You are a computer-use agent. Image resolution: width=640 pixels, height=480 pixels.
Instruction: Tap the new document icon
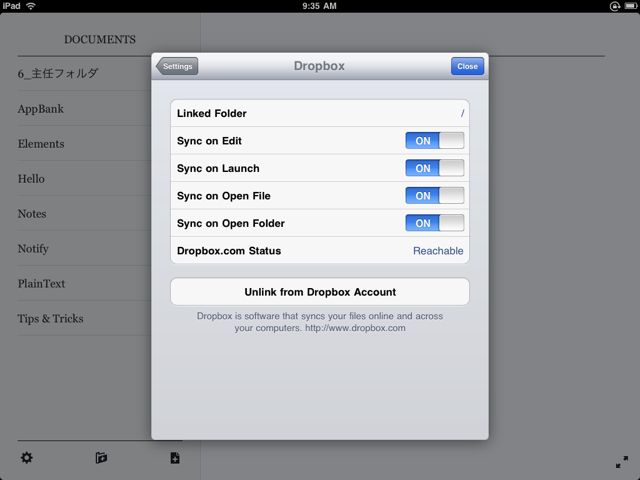pos(175,458)
